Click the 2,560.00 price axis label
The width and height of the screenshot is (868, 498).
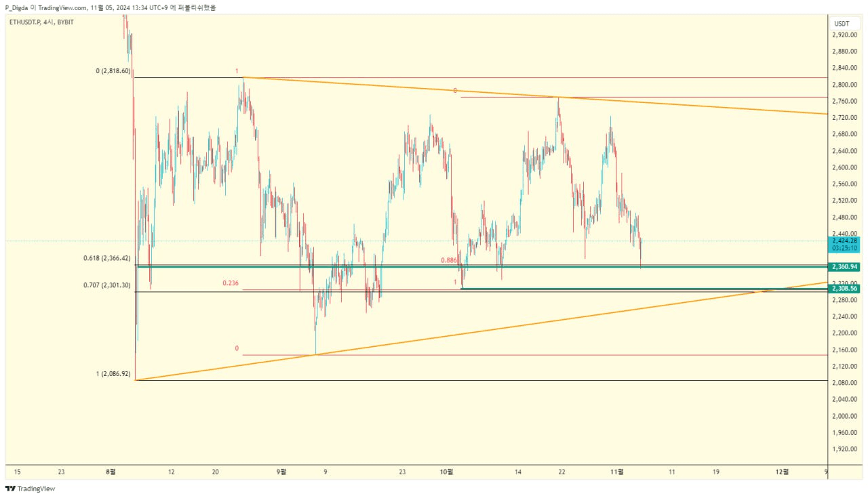point(846,184)
